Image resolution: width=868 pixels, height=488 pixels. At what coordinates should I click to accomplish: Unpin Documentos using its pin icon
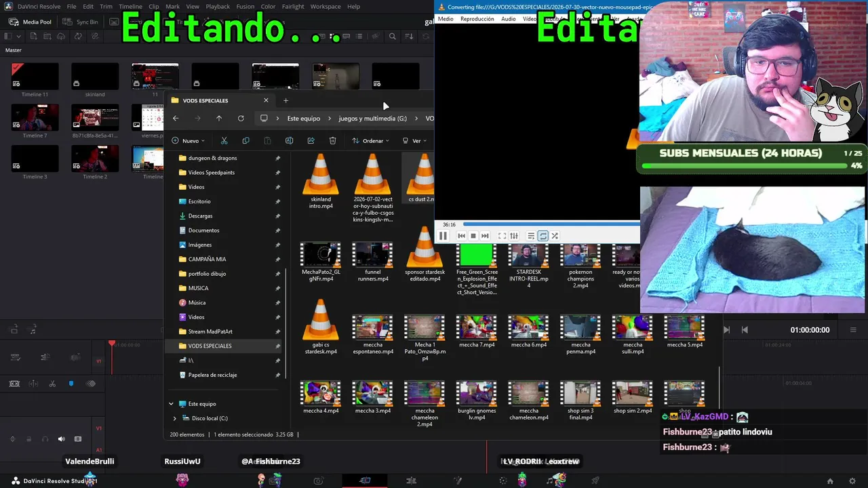[x=277, y=230]
